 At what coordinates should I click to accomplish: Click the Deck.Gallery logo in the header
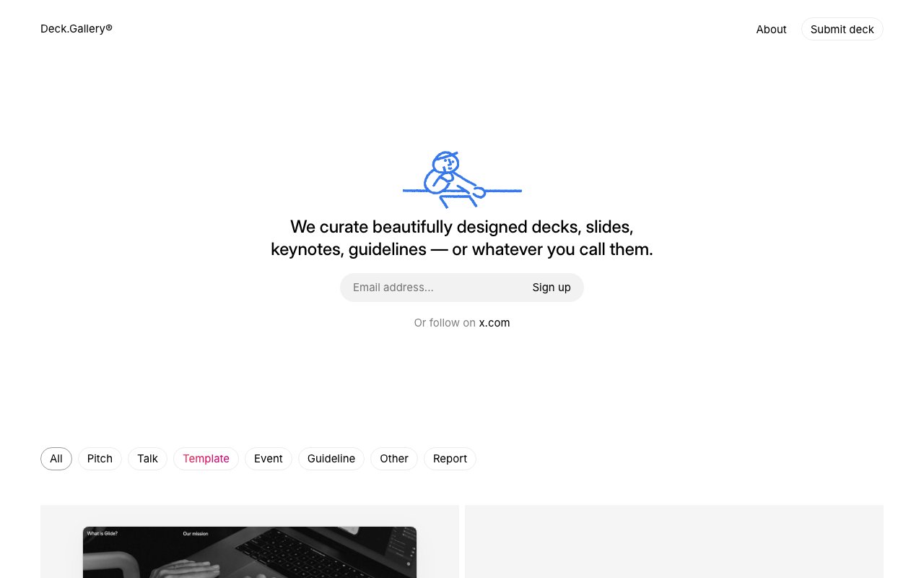[77, 29]
